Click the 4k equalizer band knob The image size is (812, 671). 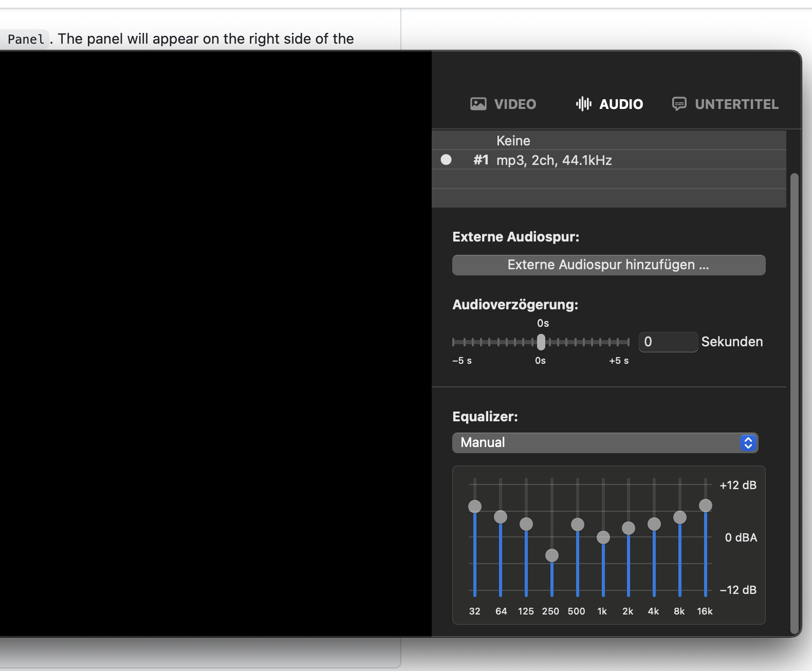click(x=654, y=524)
